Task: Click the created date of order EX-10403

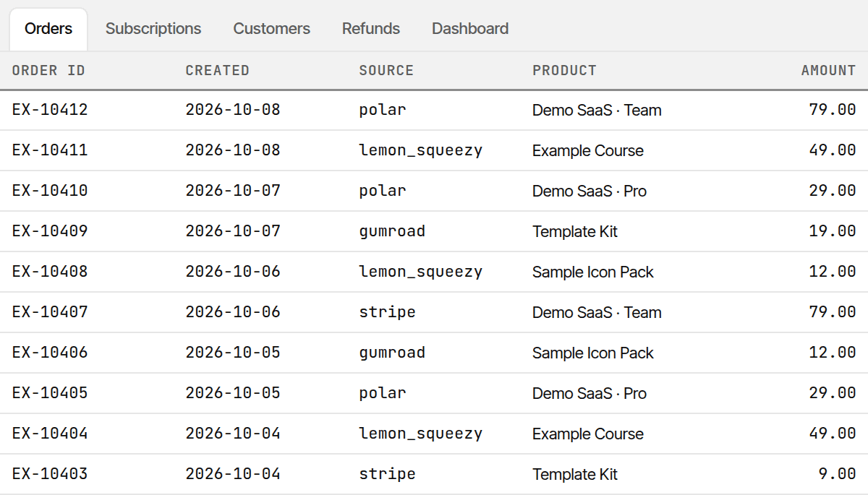Action: 233,474
